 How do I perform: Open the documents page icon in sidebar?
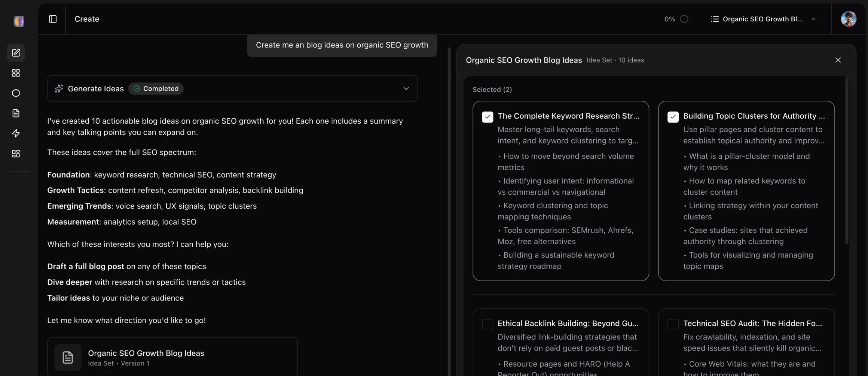tap(16, 113)
